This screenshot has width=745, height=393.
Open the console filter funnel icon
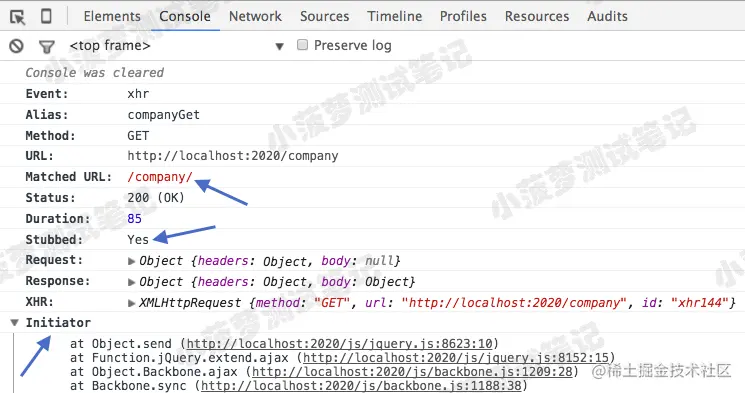(x=47, y=47)
